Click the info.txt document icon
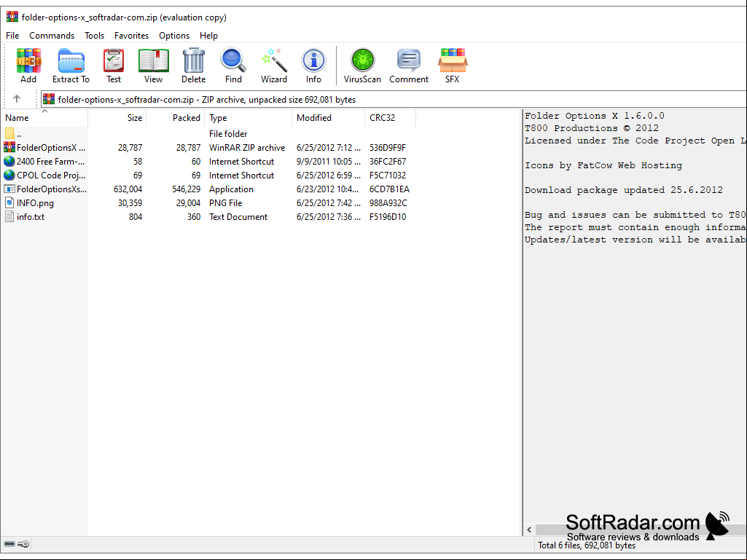Screen dimensions: 747x560 [9, 217]
